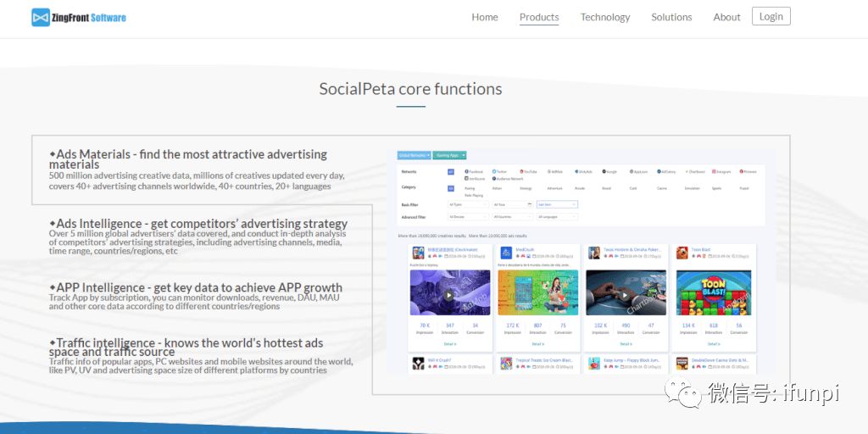Select the Chartboost network filter
The width and height of the screenshot is (868, 434).
point(695,171)
